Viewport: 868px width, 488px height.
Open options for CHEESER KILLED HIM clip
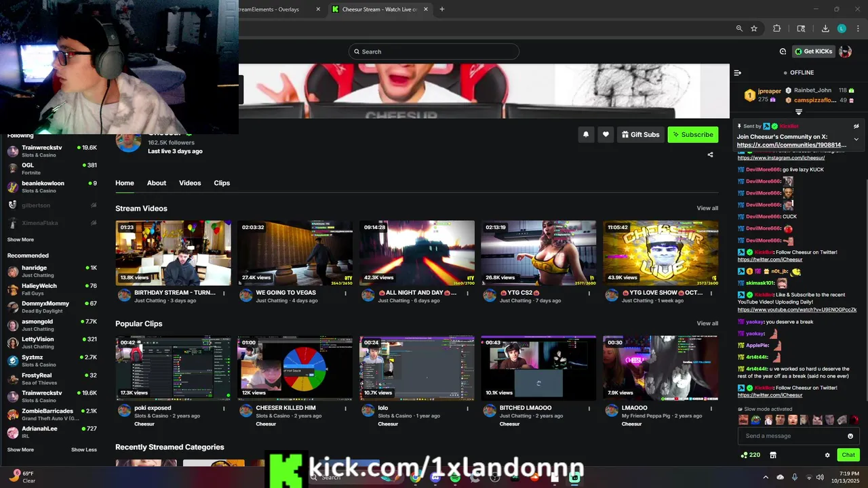[345, 409]
